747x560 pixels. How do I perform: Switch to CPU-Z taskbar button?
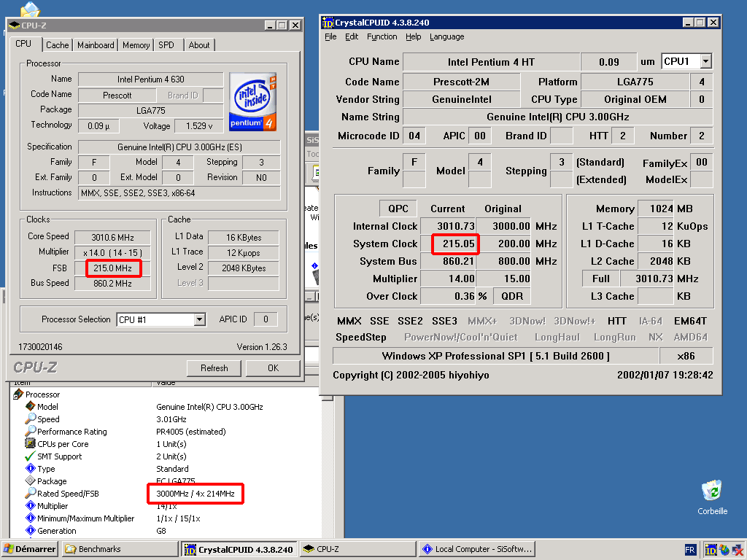click(x=357, y=549)
